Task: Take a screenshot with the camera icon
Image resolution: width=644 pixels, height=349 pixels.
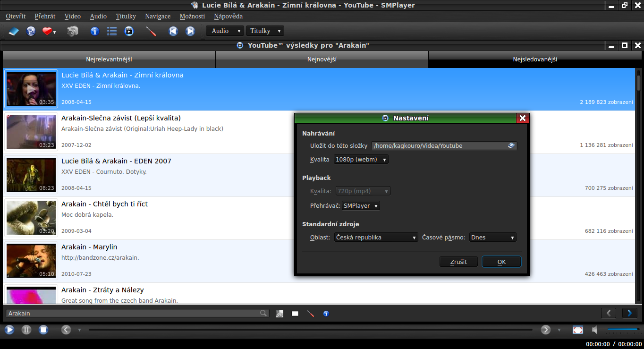Action: [72, 31]
